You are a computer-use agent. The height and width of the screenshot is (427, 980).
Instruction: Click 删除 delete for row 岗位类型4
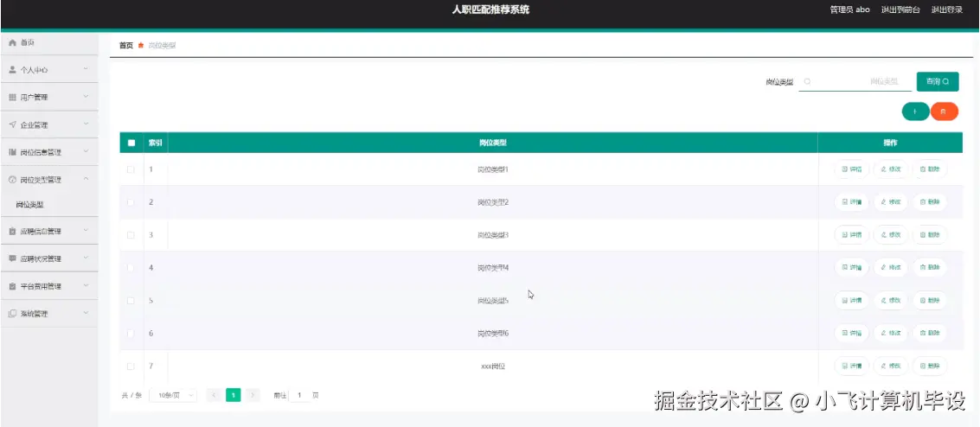pyautogui.click(x=929, y=267)
